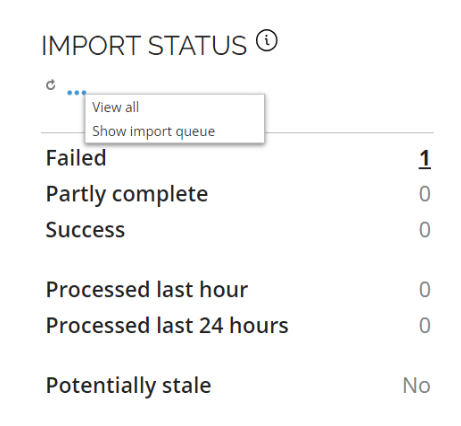Refresh the import status panel

click(51, 85)
